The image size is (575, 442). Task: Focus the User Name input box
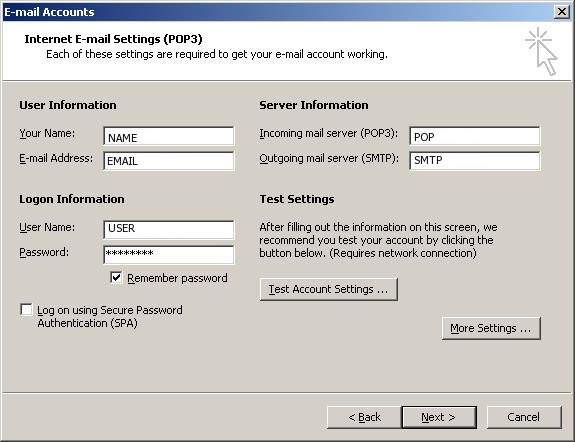(x=169, y=230)
